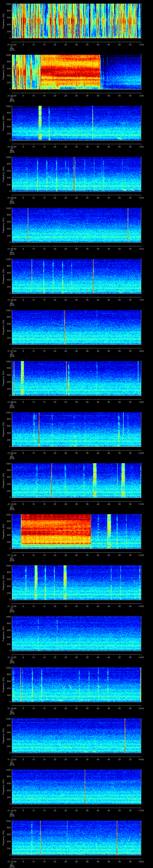Click red spike near 34 s in 21:16:00 panel
Viewport: 153px width, 868px height.
[x=85, y=787]
